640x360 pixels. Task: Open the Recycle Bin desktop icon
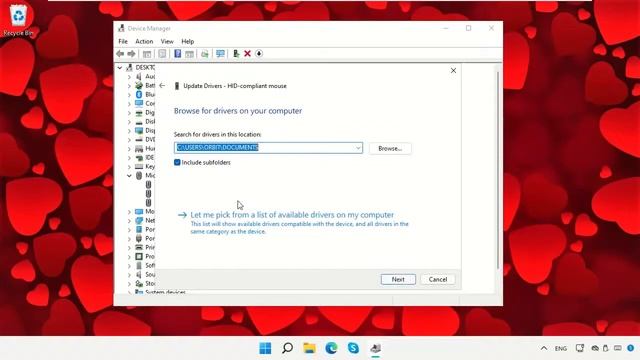(x=18, y=20)
